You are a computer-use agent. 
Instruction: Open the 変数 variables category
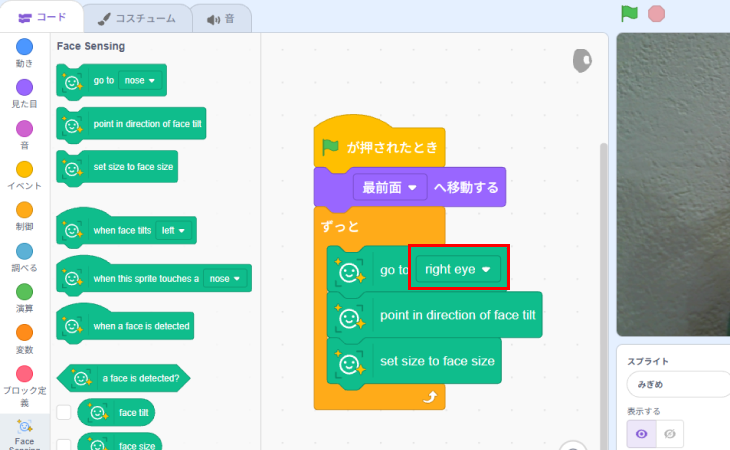pos(24,332)
